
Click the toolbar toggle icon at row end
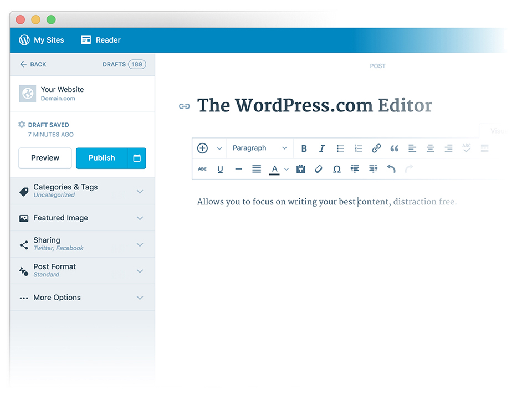(x=484, y=148)
